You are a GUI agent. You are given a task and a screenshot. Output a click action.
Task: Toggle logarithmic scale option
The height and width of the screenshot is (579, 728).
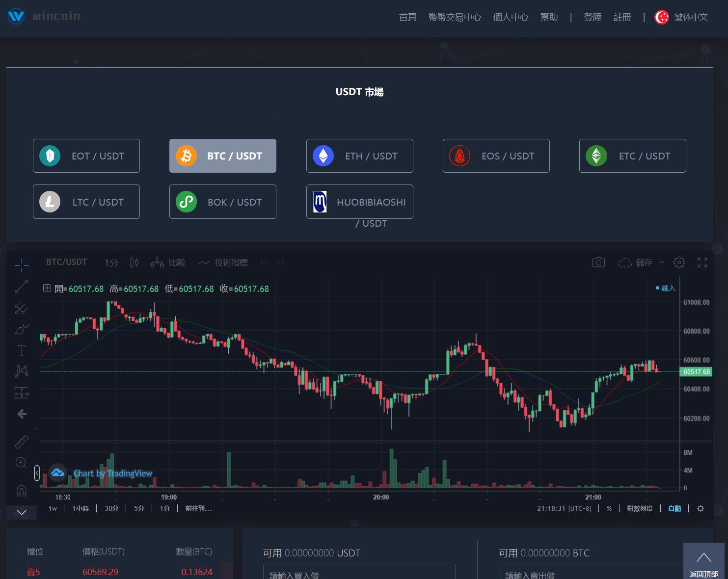pos(640,509)
